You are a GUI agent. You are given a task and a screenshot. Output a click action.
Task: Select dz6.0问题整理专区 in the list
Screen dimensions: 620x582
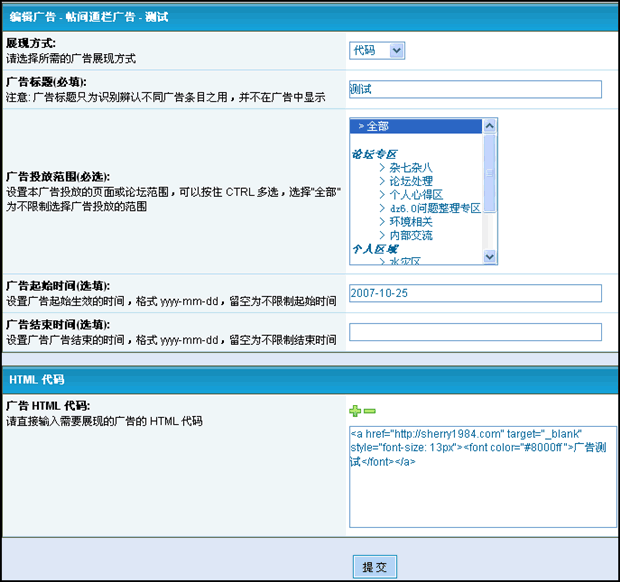(435, 208)
